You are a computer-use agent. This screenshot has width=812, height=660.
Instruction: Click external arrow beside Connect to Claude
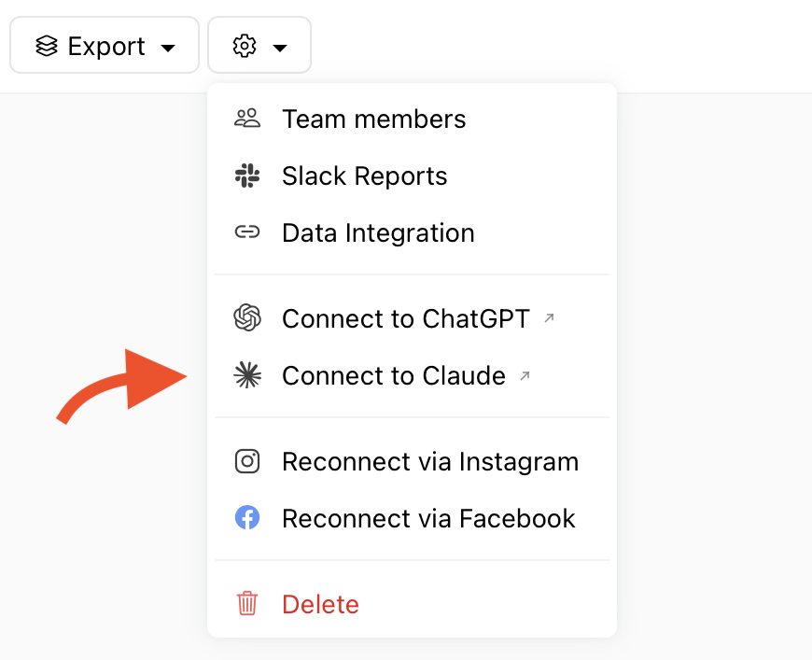[525, 375]
